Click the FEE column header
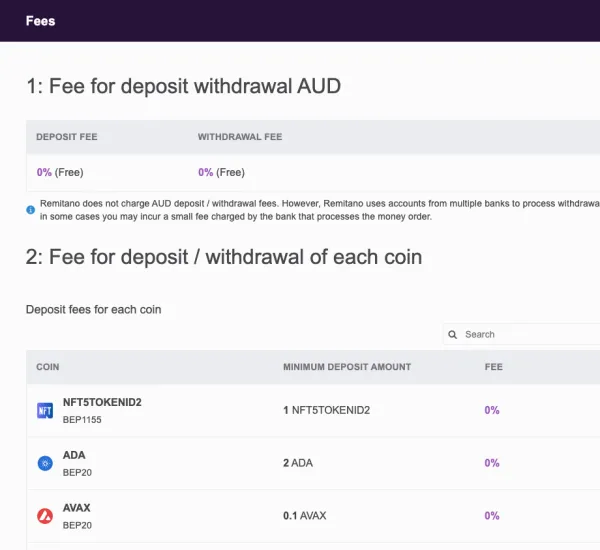 (x=494, y=367)
